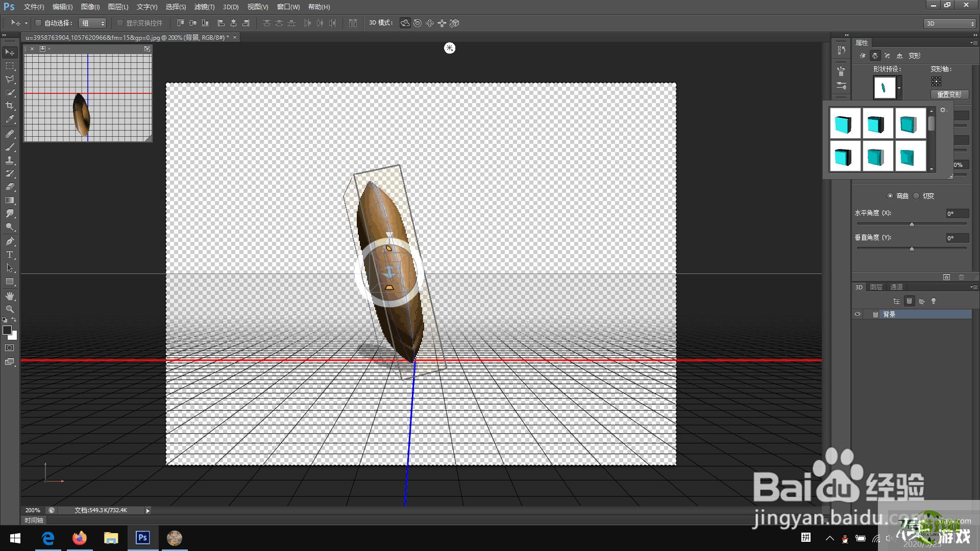Click the 3D rotate object mode icon
This screenshot has height=551, width=980.
[x=405, y=23]
